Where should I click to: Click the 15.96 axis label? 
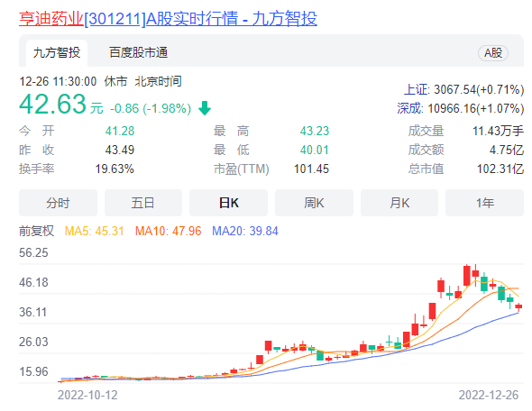click(33, 371)
